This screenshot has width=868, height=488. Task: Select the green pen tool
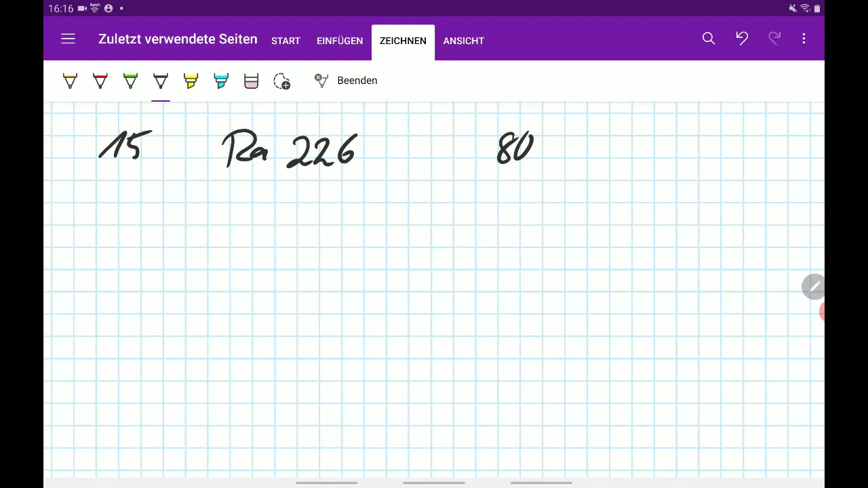click(130, 81)
